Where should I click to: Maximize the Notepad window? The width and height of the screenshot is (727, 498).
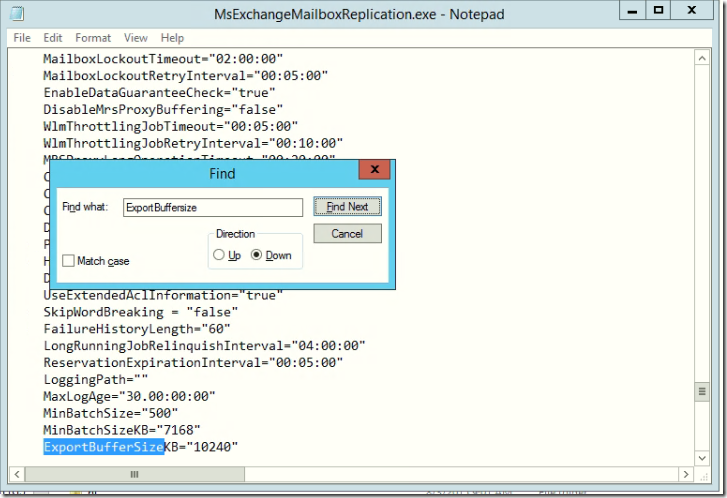[x=658, y=10]
